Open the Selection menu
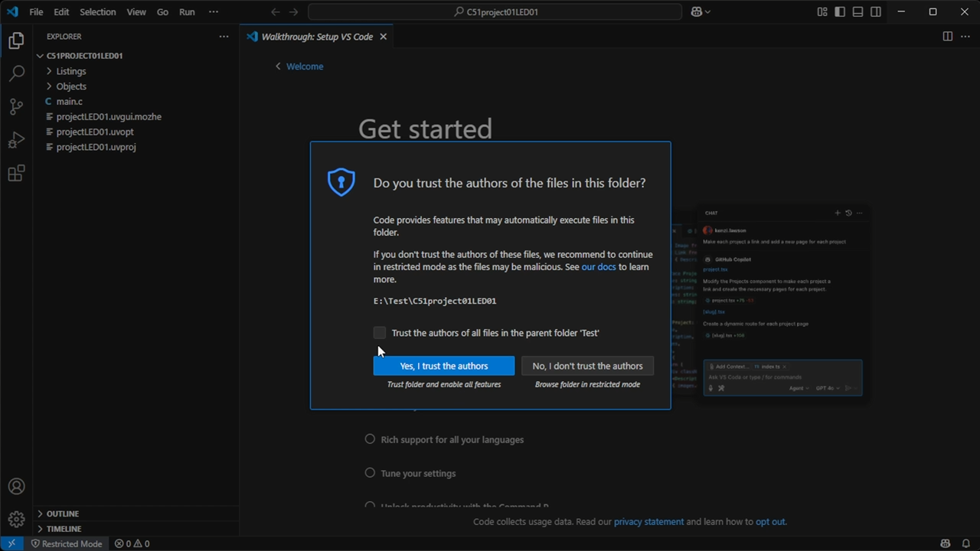The height and width of the screenshot is (551, 980). (98, 11)
